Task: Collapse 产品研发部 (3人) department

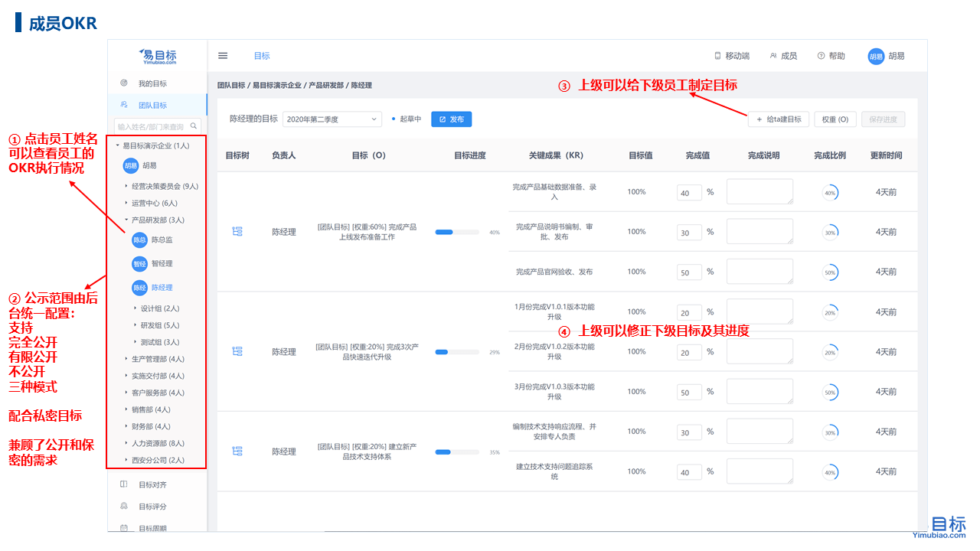Action: 126,220
